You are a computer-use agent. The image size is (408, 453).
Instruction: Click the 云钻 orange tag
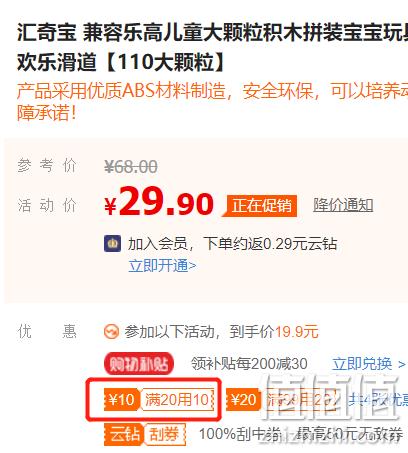pyautogui.click(x=124, y=434)
